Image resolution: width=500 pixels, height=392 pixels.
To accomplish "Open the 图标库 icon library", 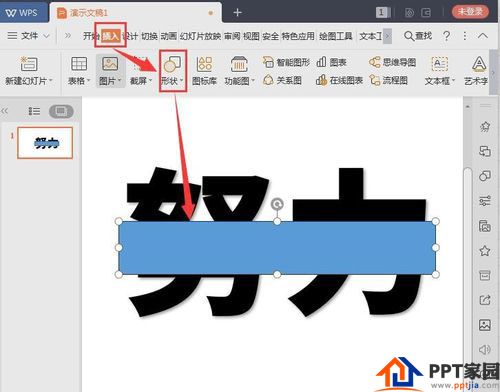I will coord(204,71).
